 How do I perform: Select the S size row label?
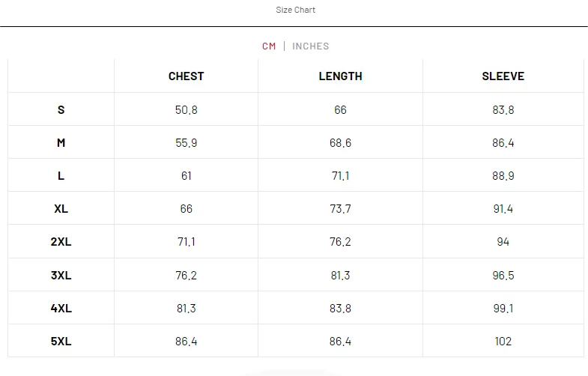pos(61,109)
